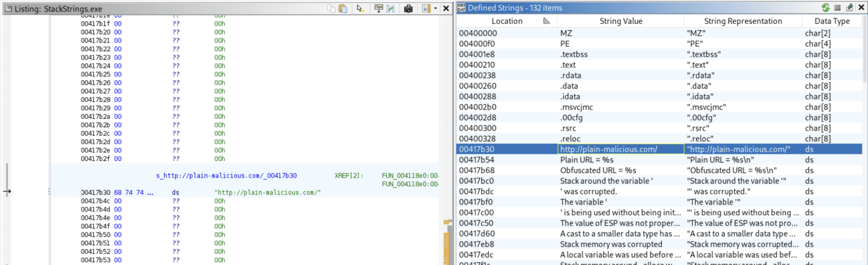This screenshot has width=868, height=265.
Task: Click the current-location arrow in Listing margin
Action: [7, 191]
